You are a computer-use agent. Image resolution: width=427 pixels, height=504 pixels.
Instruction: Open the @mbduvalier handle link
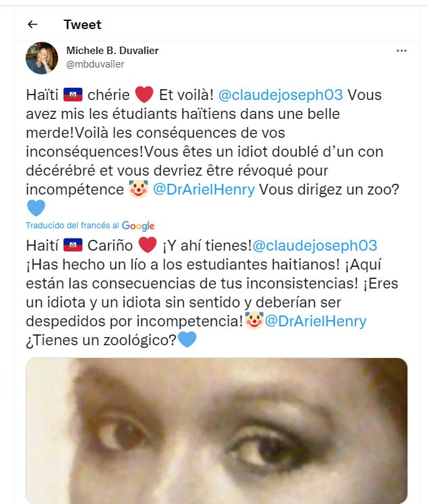pyautogui.click(x=95, y=64)
